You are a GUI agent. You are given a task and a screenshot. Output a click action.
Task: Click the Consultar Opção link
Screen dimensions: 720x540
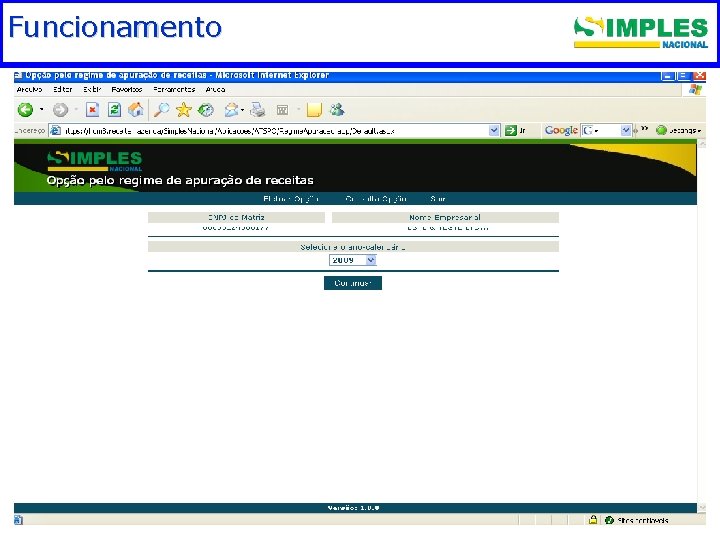click(376, 199)
